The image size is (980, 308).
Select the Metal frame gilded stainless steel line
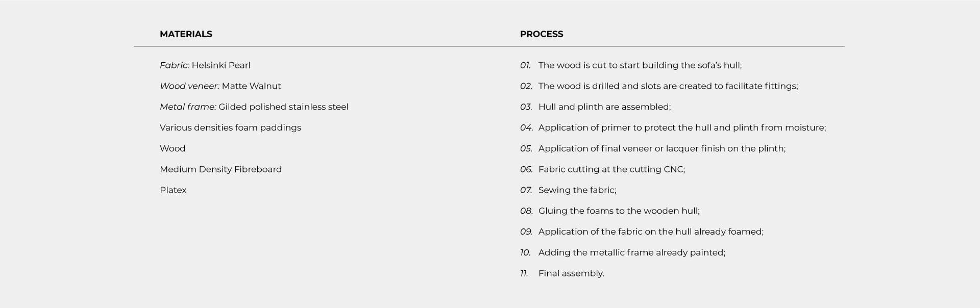254,107
